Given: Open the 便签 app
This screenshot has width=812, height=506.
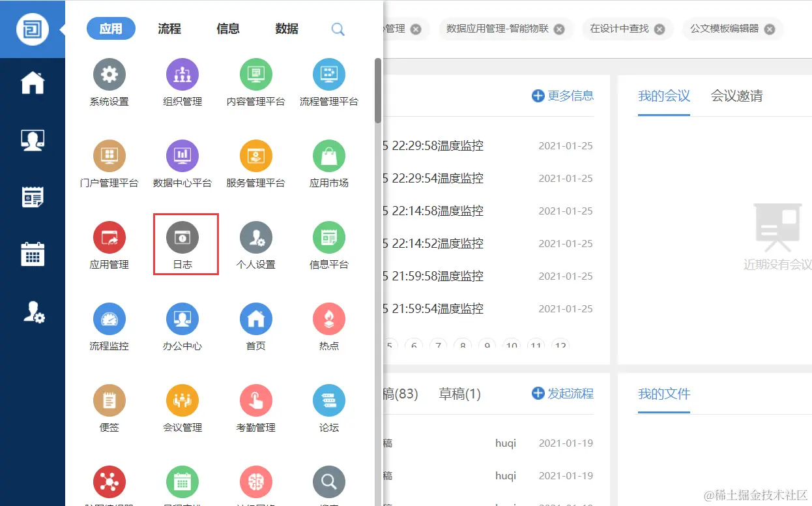Looking at the screenshot, I should coord(109,408).
